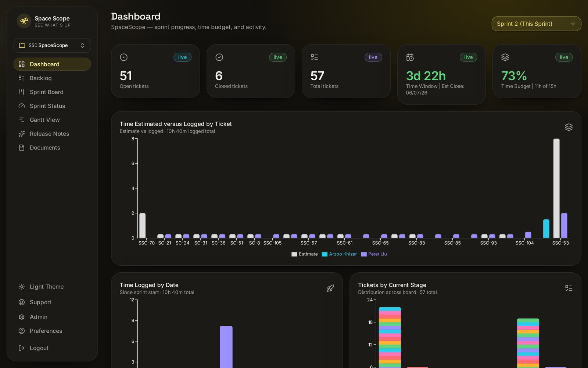
Task: Switch to Gantt View
Action: click(x=52, y=120)
